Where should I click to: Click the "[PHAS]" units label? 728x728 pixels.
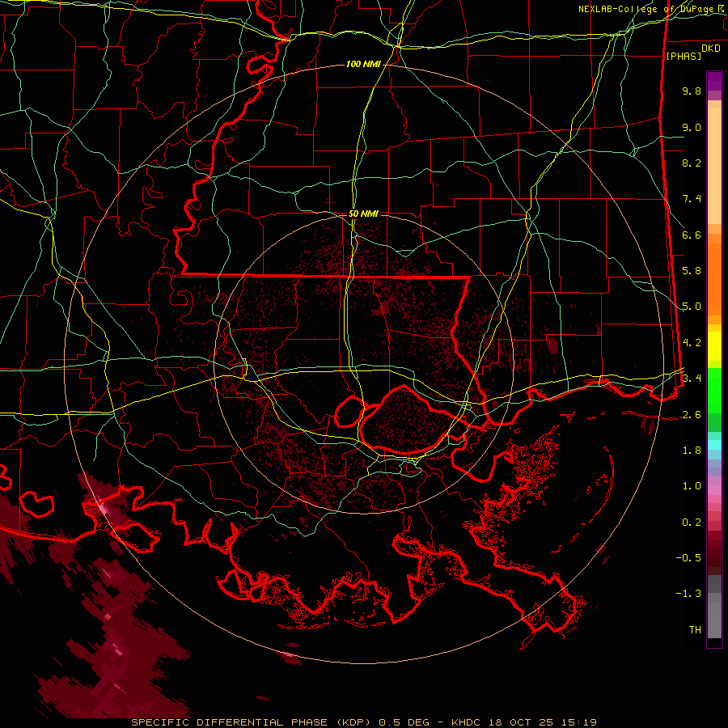click(684, 56)
